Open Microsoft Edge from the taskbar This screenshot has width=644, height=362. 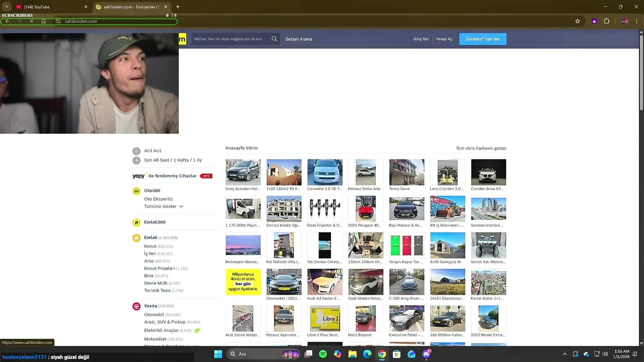pos(367,354)
